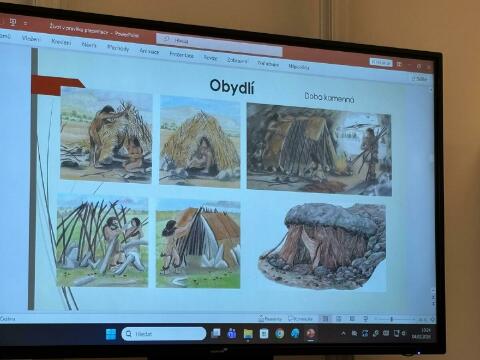The width and height of the screenshot is (480, 360).
Task: Click the next slide arrow below scrollbar
Action: pos(433,304)
